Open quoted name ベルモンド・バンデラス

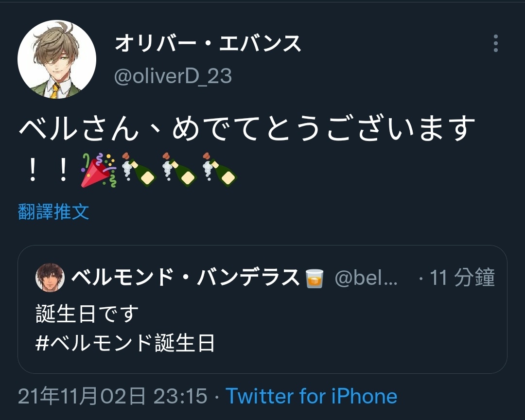click(185, 278)
